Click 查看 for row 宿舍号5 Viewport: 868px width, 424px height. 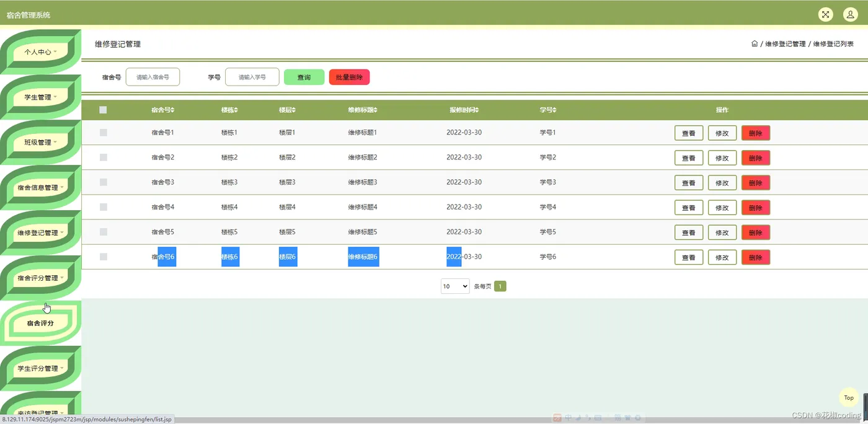pyautogui.click(x=689, y=232)
